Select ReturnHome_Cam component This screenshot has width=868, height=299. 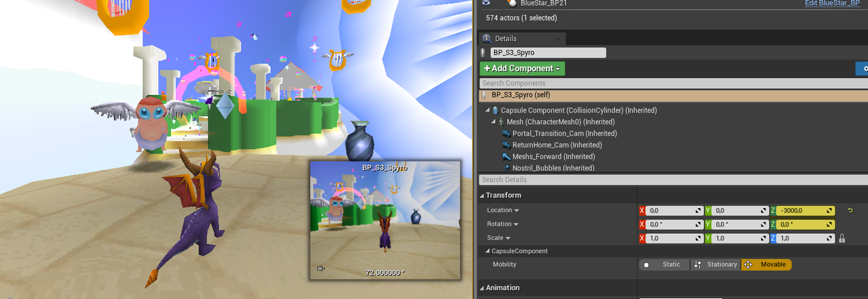[x=557, y=145]
